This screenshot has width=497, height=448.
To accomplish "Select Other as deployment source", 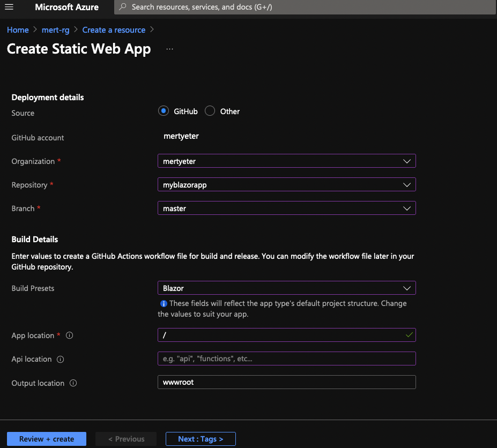I will pos(210,111).
